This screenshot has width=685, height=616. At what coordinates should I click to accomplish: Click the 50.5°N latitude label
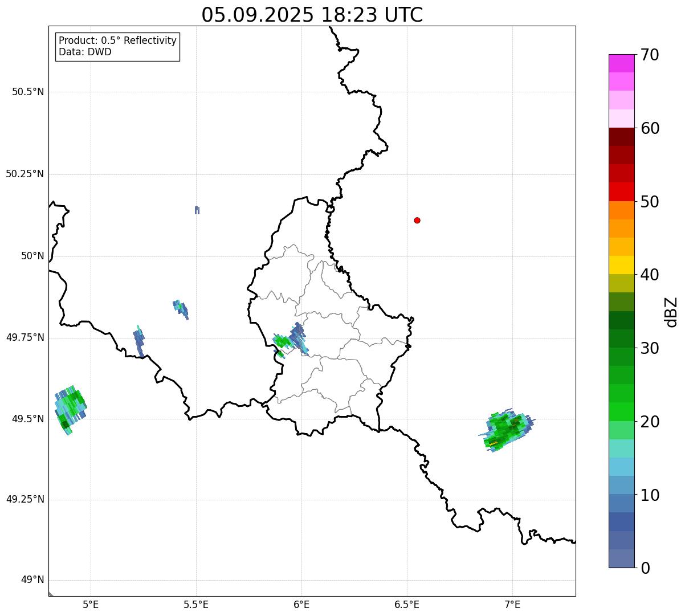(28, 92)
